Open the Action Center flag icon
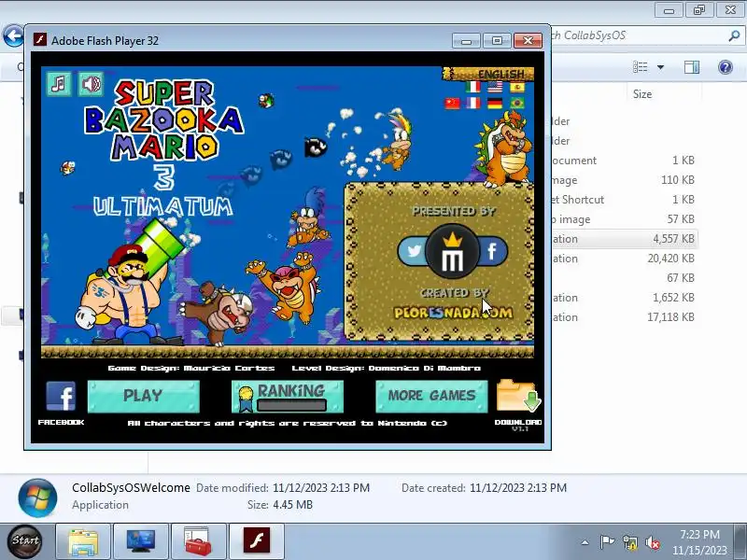The width and height of the screenshot is (747, 560). tap(606, 542)
